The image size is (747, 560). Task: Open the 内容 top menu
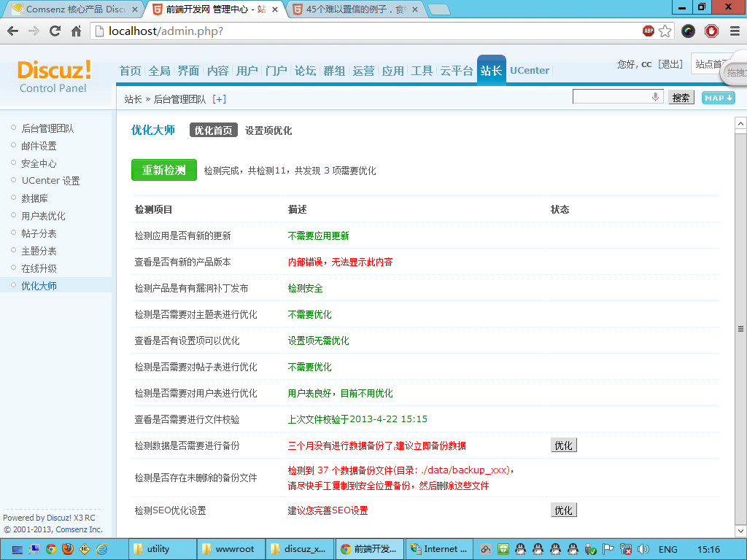tap(217, 71)
